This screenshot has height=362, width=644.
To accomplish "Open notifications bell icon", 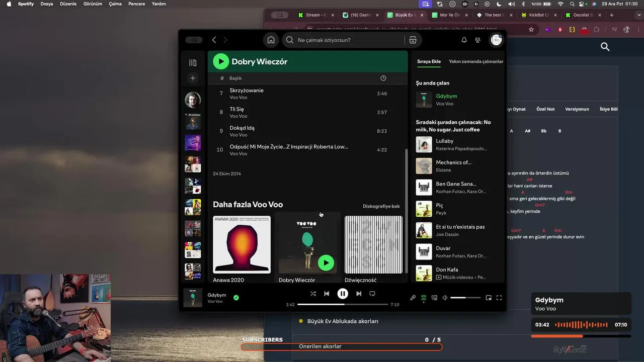I will coord(464,40).
